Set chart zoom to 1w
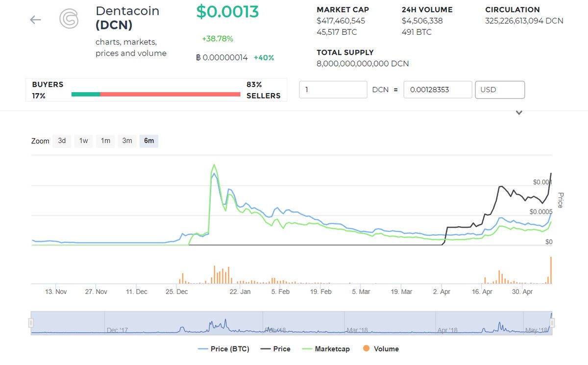This screenshot has width=588, height=365. pos(84,141)
